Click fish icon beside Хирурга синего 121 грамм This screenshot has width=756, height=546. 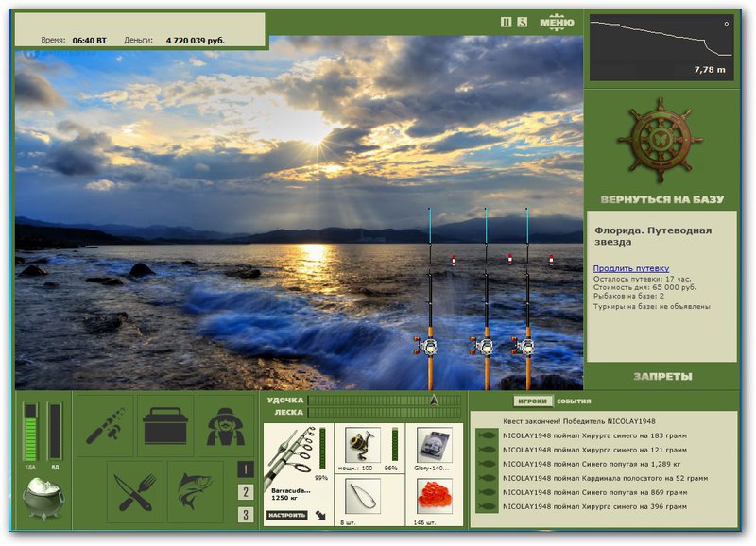click(487, 450)
